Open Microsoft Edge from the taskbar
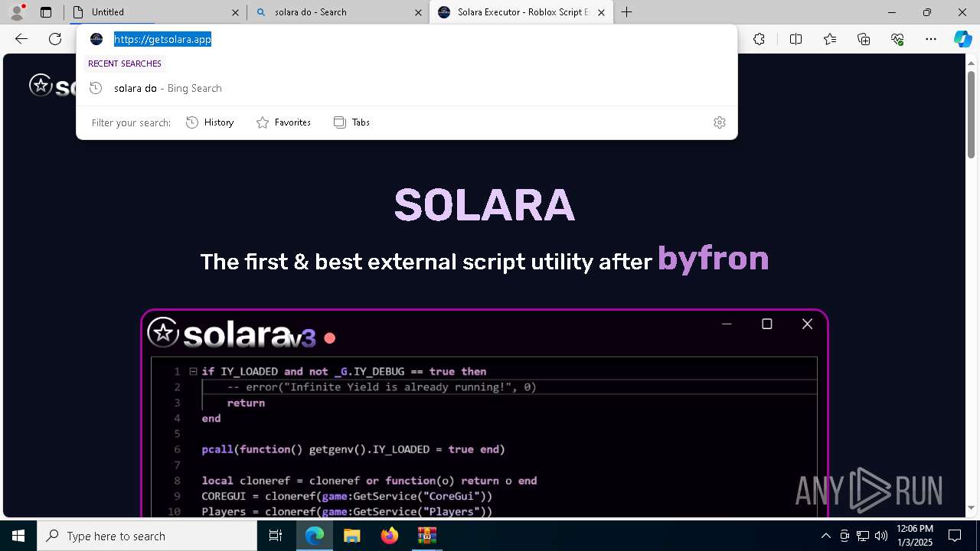 pos(315,536)
